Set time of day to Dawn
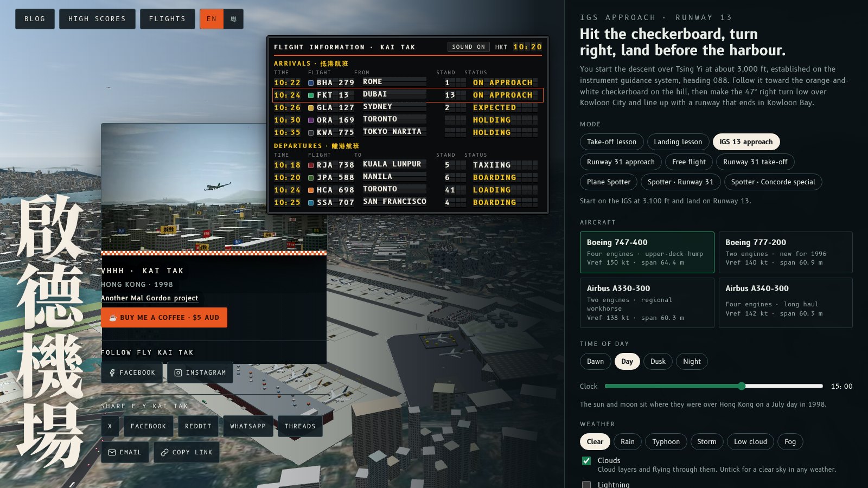 pyautogui.click(x=595, y=362)
